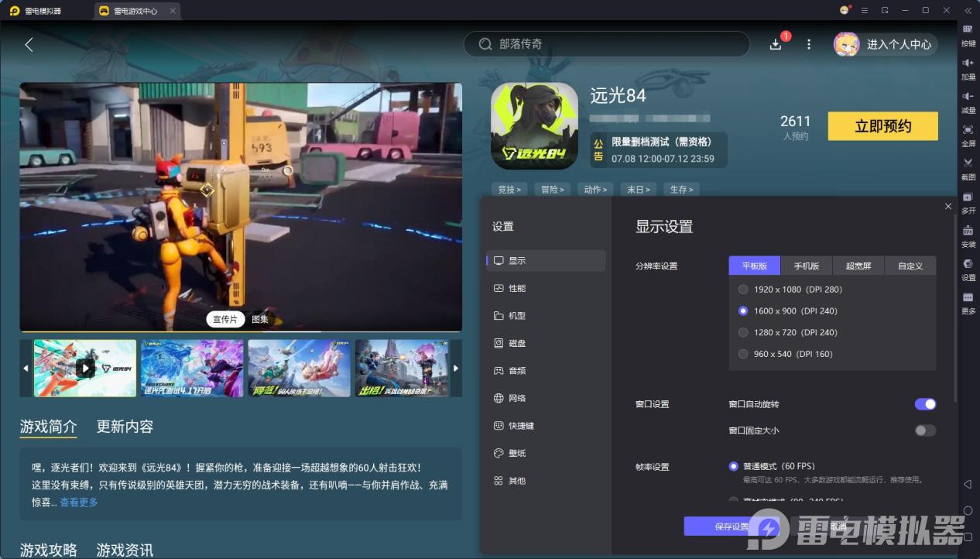This screenshot has width=980, height=559.
Task: Open the 末日 > tag
Action: (639, 189)
